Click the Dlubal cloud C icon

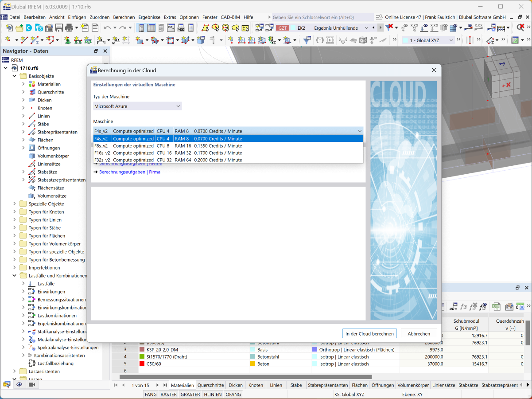(29, 27)
